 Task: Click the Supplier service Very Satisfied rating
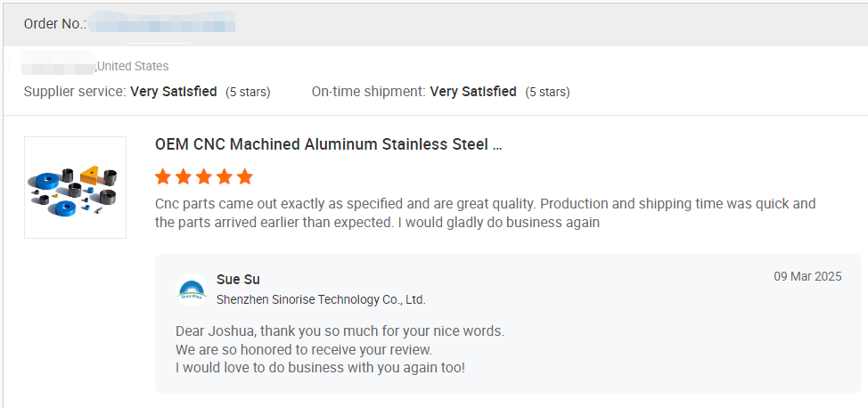(x=174, y=92)
